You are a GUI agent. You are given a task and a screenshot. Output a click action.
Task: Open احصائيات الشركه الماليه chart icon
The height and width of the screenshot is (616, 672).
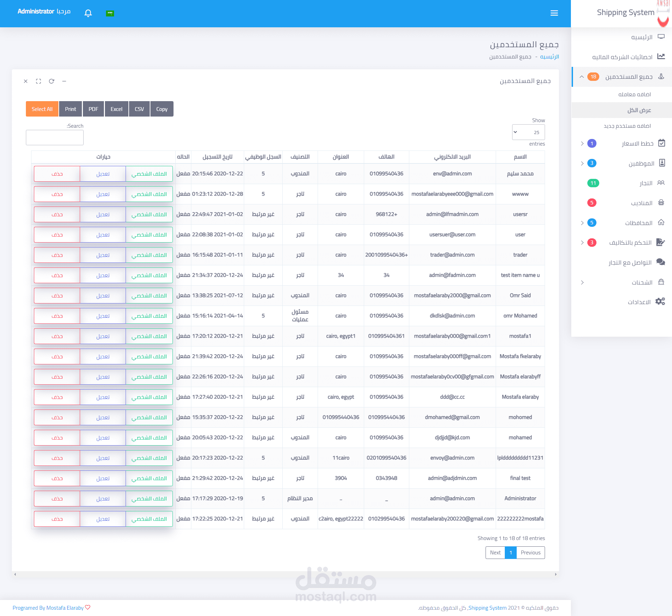click(x=661, y=56)
